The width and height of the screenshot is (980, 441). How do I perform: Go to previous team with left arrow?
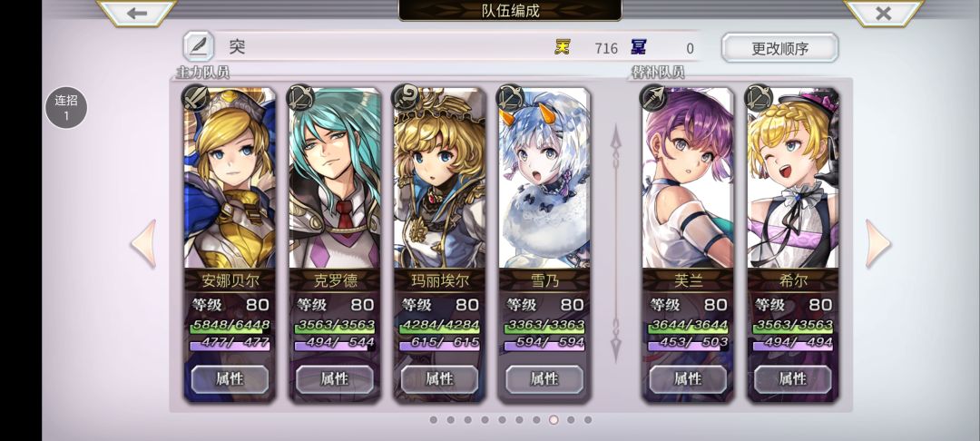tap(143, 243)
